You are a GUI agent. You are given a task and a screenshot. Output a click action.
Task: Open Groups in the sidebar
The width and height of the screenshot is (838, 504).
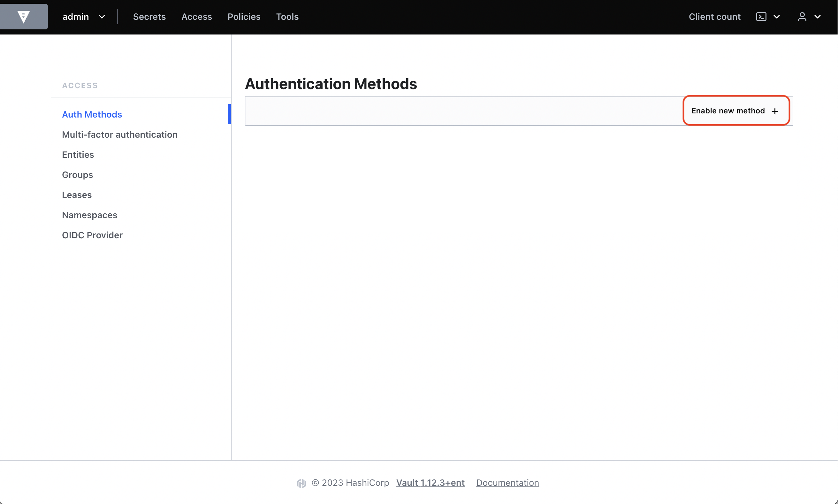click(77, 175)
